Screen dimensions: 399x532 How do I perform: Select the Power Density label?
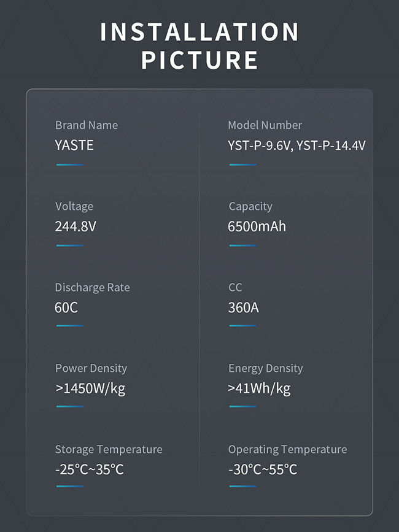pos(91,368)
